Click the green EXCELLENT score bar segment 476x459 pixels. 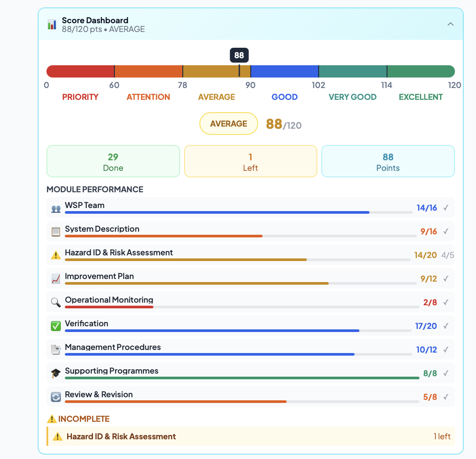point(421,71)
